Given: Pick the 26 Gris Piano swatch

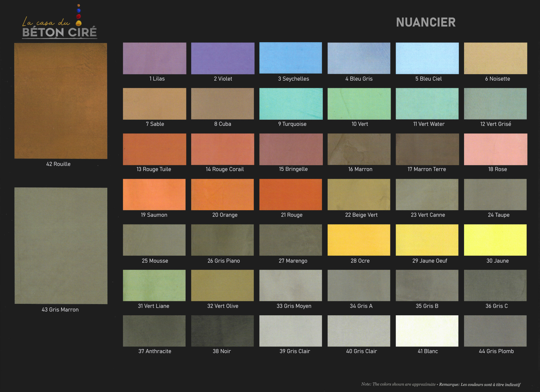Looking at the screenshot, I should pos(222,240).
